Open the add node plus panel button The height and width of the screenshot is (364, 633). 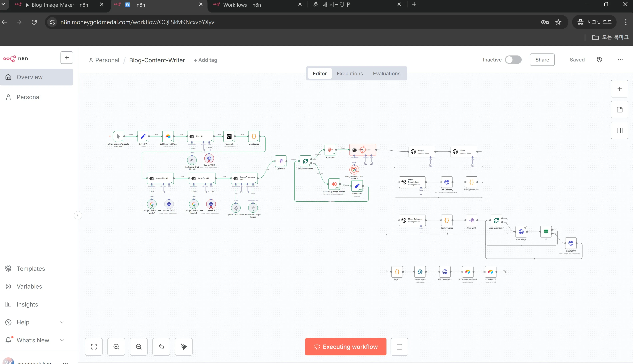point(619,89)
